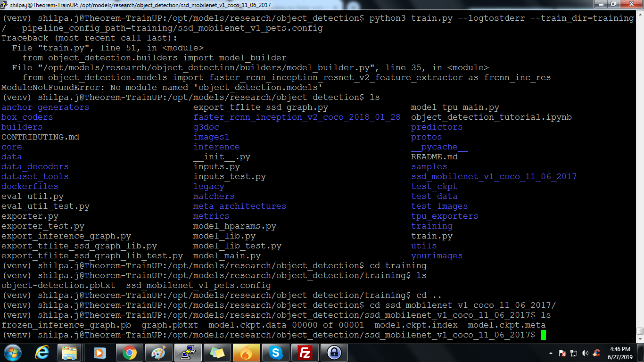Open Windows Explorer from the taskbar
The width and height of the screenshot is (644, 362).
(70, 352)
